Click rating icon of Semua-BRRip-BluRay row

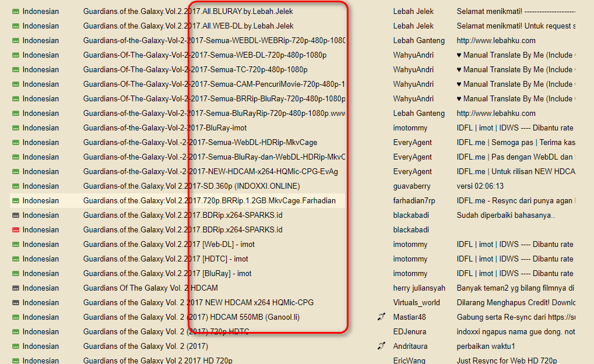point(16,99)
